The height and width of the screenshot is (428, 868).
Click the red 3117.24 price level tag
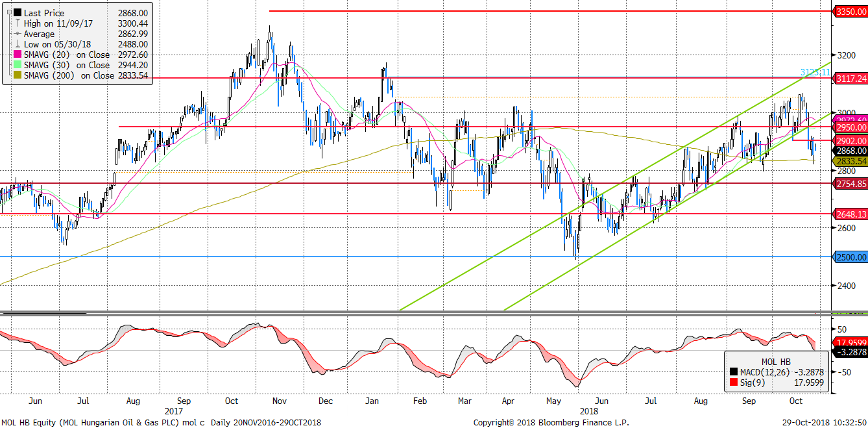pos(850,78)
